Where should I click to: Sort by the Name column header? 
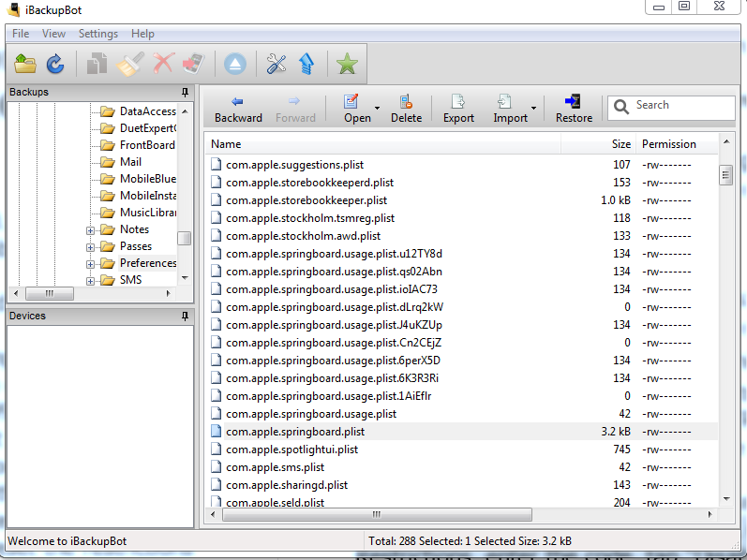(383, 144)
